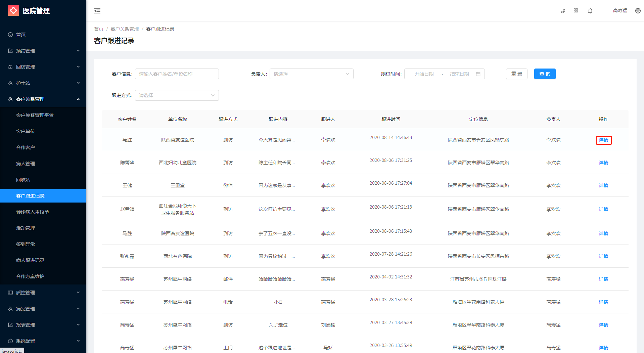
Task: Click the 结束日期 end date field
Action: [x=459, y=74]
